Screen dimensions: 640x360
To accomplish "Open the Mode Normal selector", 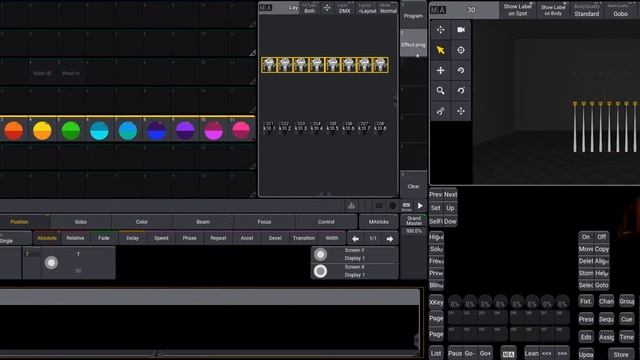I will 388,8.
